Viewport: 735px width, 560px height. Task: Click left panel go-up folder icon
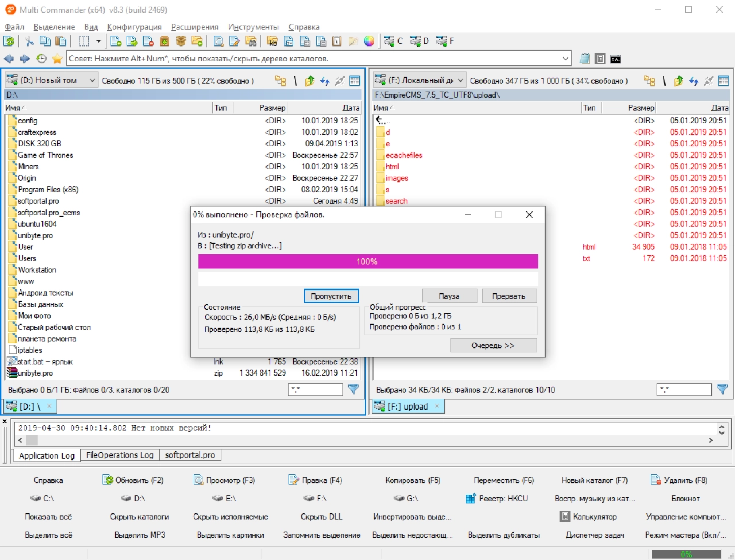pos(310,81)
